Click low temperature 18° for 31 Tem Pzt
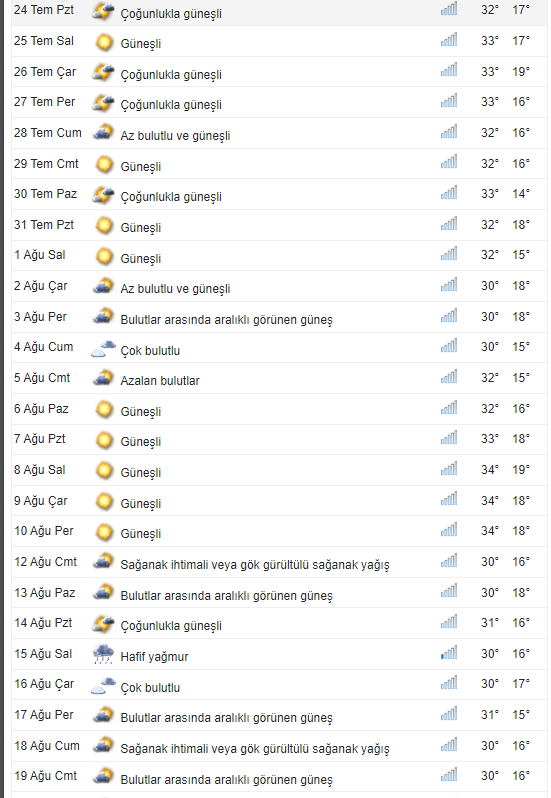551x798 pixels. click(x=521, y=225)
